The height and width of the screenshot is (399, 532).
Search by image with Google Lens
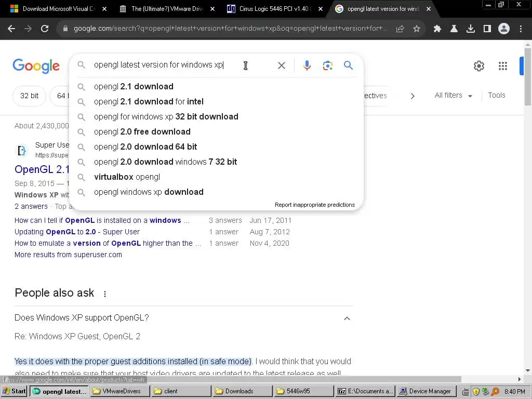328,65
